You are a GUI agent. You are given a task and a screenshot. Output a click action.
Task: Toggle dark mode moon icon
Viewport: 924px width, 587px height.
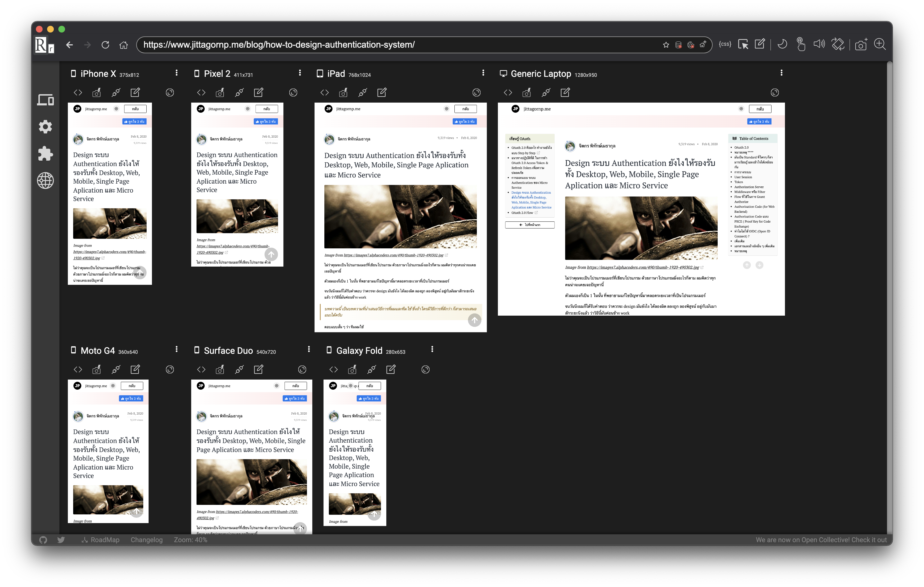[x=782, y=45]
